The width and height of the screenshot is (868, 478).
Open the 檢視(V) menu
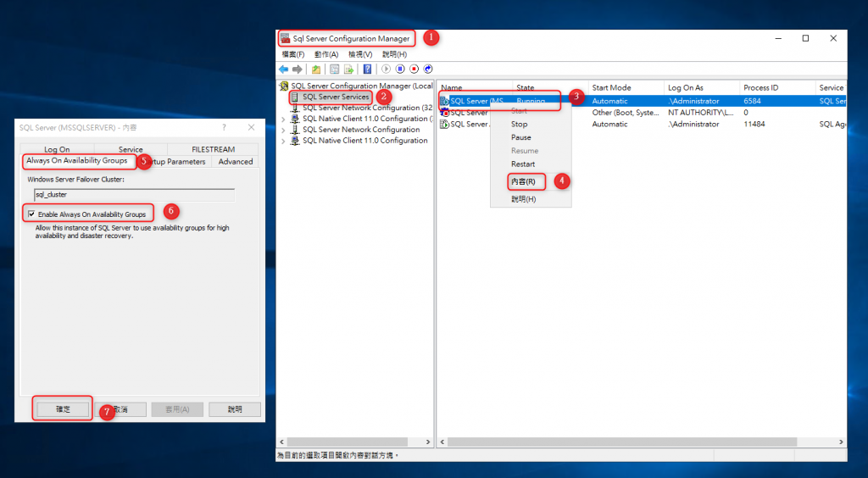click(360, 54)
